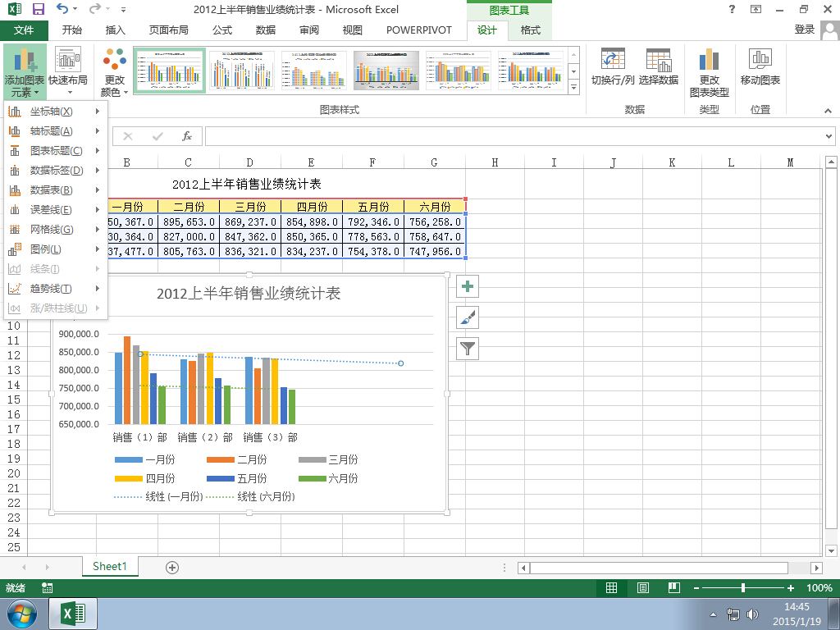Open the chart styles paintbrush button
840x630 pixels.
pyautogui.click(x=467, y=317)
